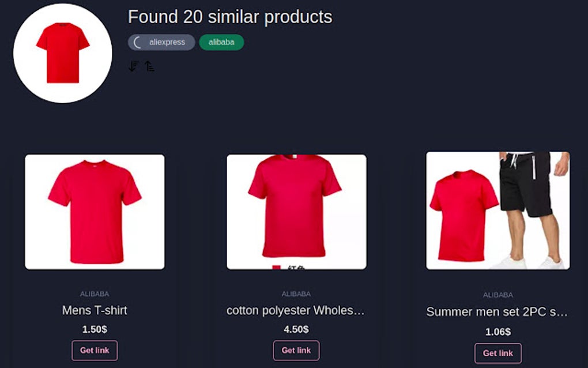Sort products in ascending order
Viewport: 588px width, 368px height.
[x=149, y=66]
